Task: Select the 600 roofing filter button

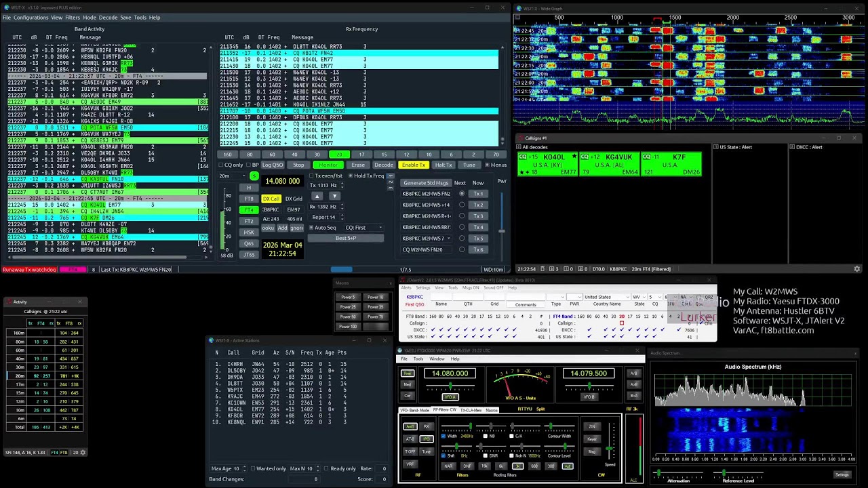Action: point(534,466)
